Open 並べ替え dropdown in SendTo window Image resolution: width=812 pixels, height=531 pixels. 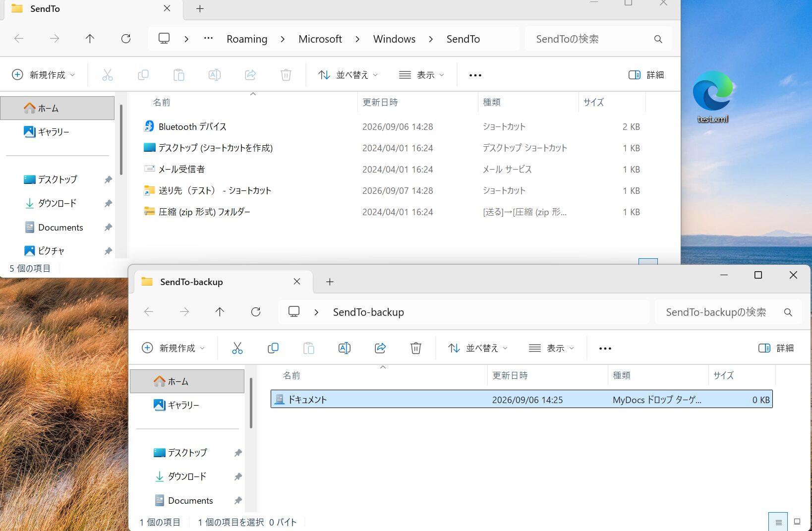pos(348,75)
